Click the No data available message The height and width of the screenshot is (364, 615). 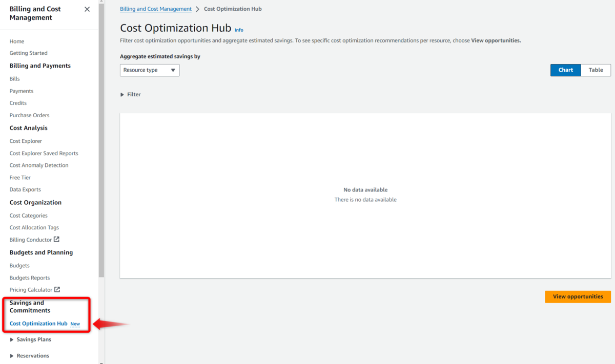coord(365,190)
